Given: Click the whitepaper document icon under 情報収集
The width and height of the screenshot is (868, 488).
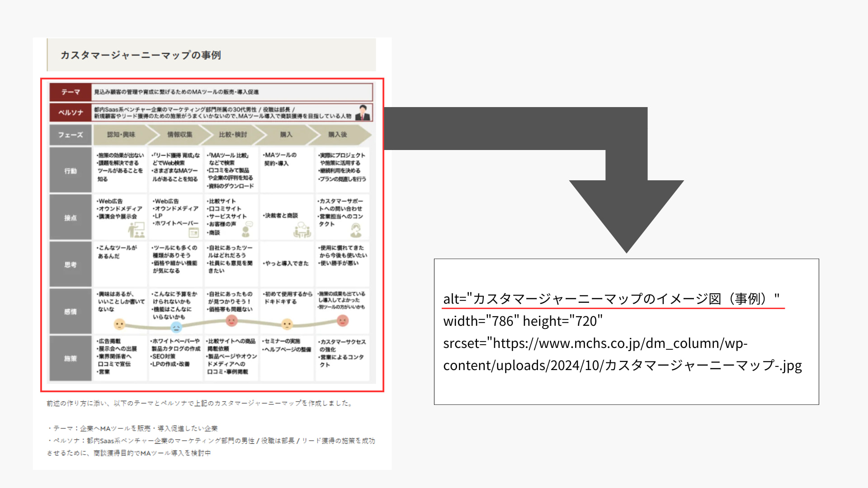Looking at the screenshot, I should pos(193,233).
